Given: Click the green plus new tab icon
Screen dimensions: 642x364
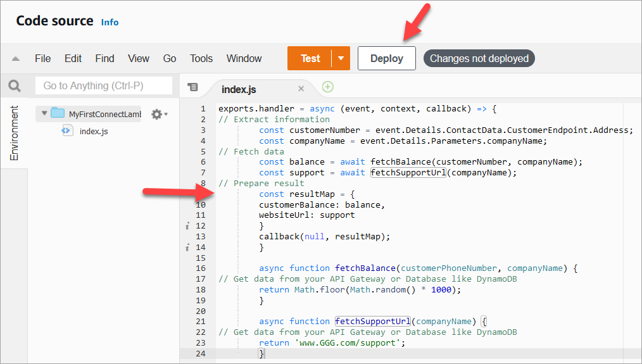Looking at the screenshot, I should pos(327,87).
